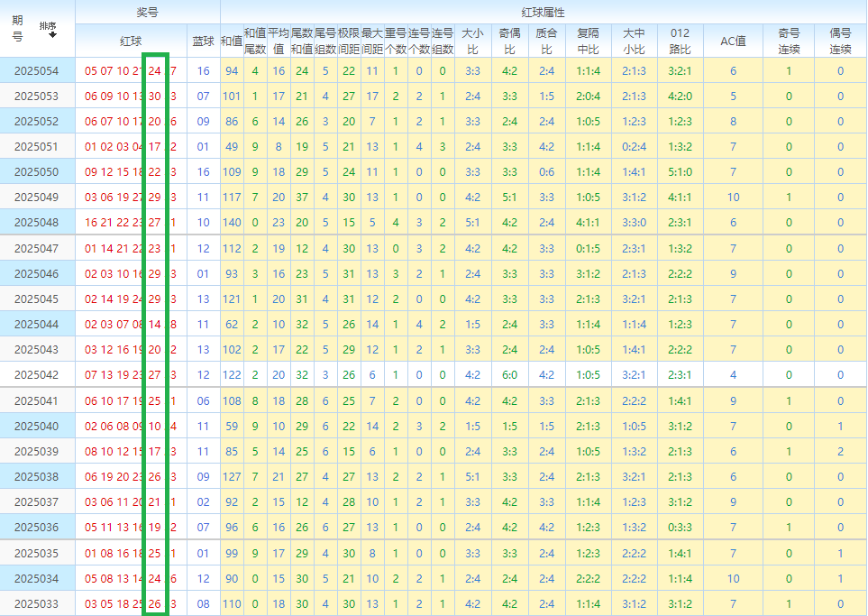Image resolution: width=868 pixels, height=616 pixels.
Task: Click the 和值 column header
Action: pos(232,41)
